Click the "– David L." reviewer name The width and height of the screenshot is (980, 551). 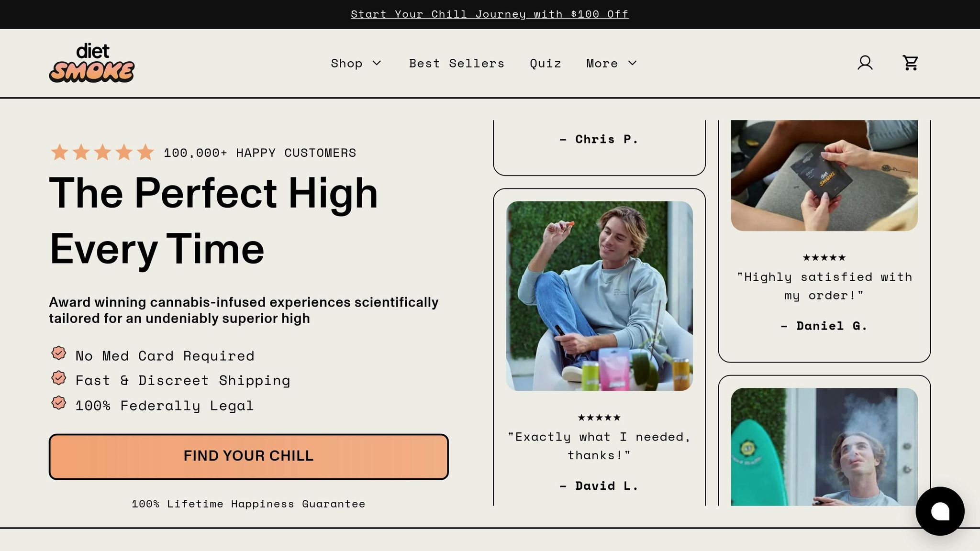point(599,486)
